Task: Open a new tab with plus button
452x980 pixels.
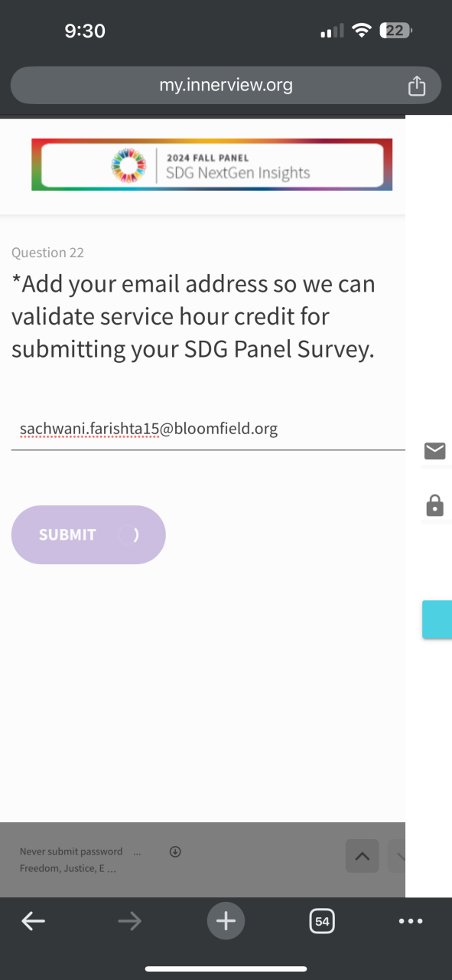Action: (226, 921)
